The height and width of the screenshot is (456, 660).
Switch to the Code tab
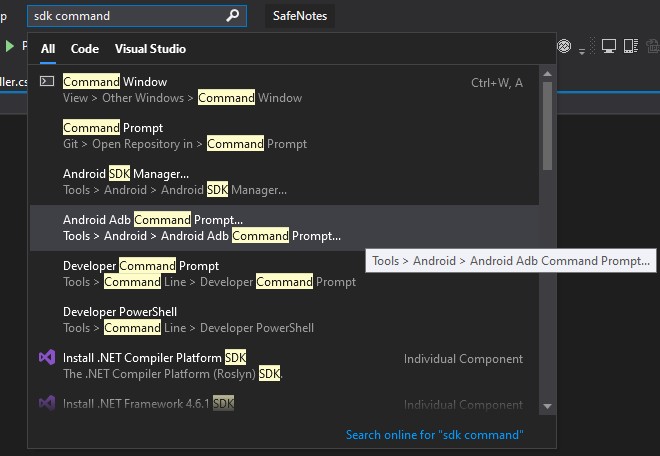(85, 49)
